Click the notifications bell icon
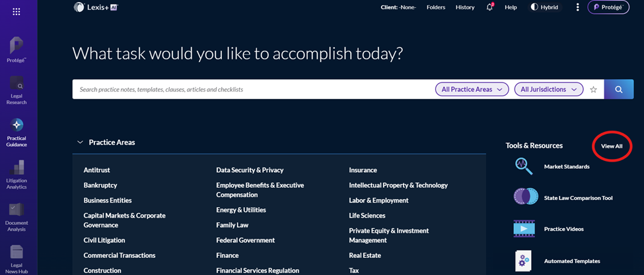This screenshot has width=644, height=275. pos(489,7)
